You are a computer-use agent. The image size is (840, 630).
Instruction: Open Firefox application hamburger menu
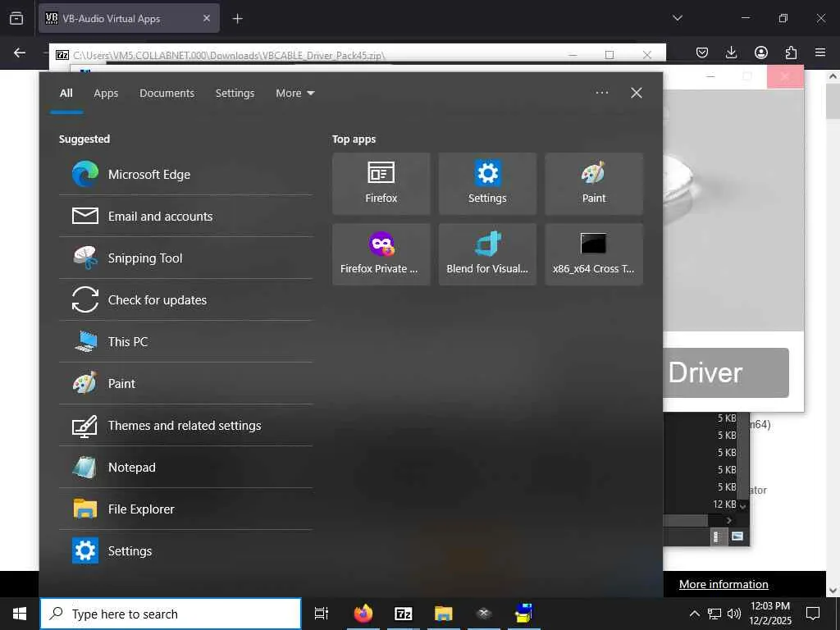[820, 52]
